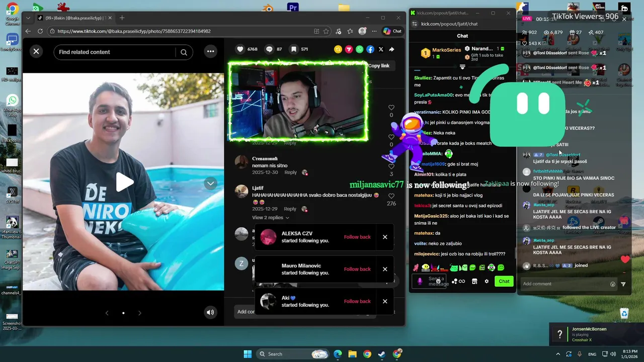Dismiss Aki follow notification
Screen dimensions: 644x362
pos(385,301)
